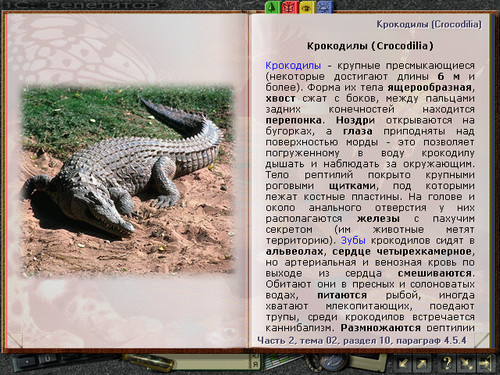
Task: Open help with the question mark icon
Action: [447, 363]
